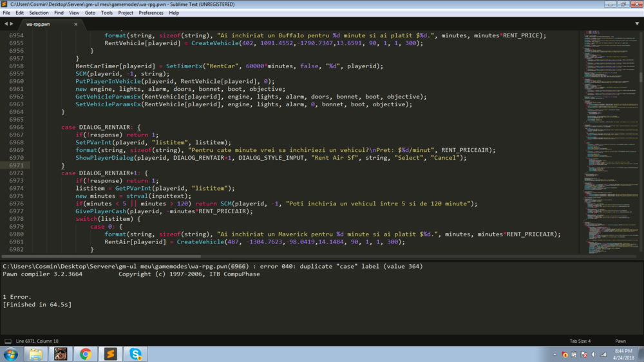This screenshot has height=362, width=644.
Task: Open the GTA San Andreas taskbar icon
Action: (x=61, y=354)
